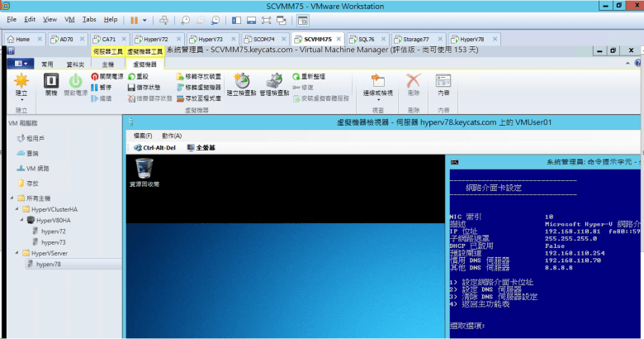
Task: Collapse the HyperVServer folder node
Action: 18,253
